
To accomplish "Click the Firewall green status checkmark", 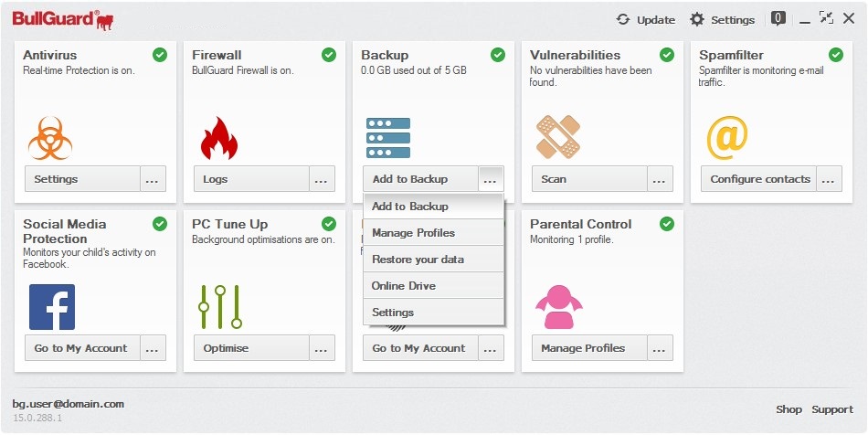I will (x=329, y=55).
